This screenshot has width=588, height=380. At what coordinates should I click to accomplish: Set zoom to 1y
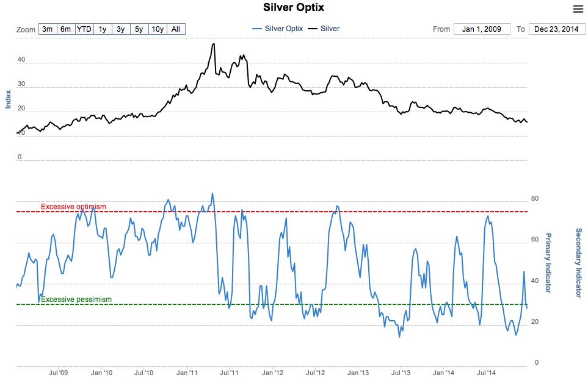point(103,29)
